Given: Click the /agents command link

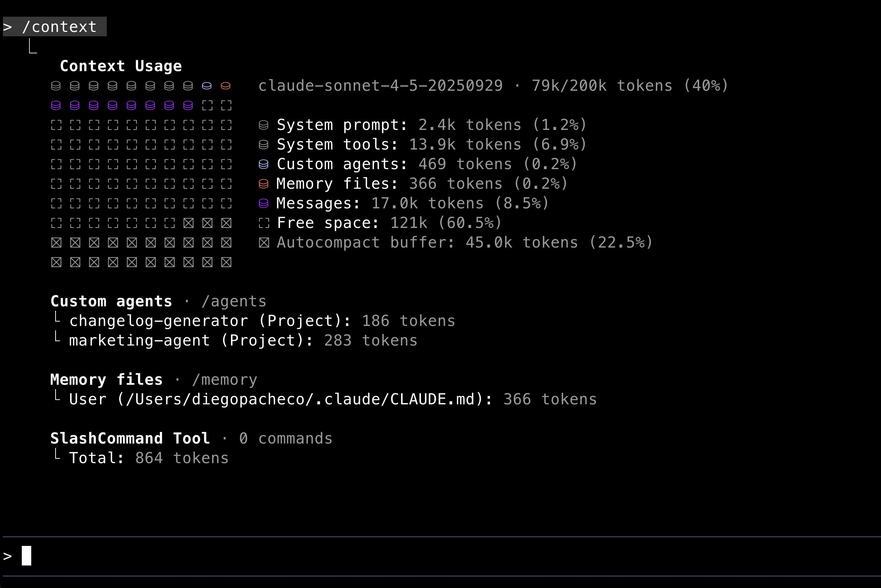Looking at the screenshot, I should [234, 302].
